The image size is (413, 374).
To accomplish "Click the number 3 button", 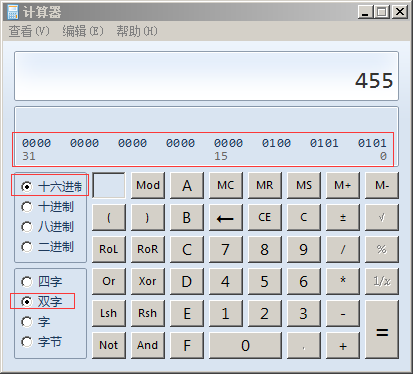I will tap(304, 313).
